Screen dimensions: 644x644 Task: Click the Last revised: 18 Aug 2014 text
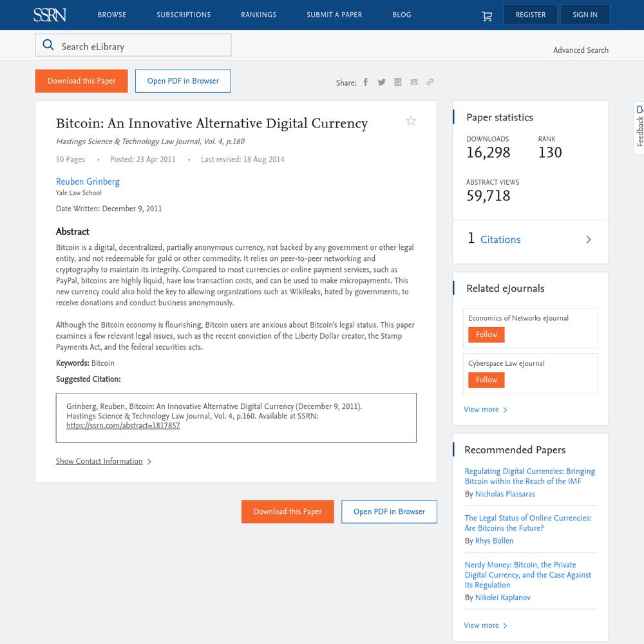pos(242,159)
